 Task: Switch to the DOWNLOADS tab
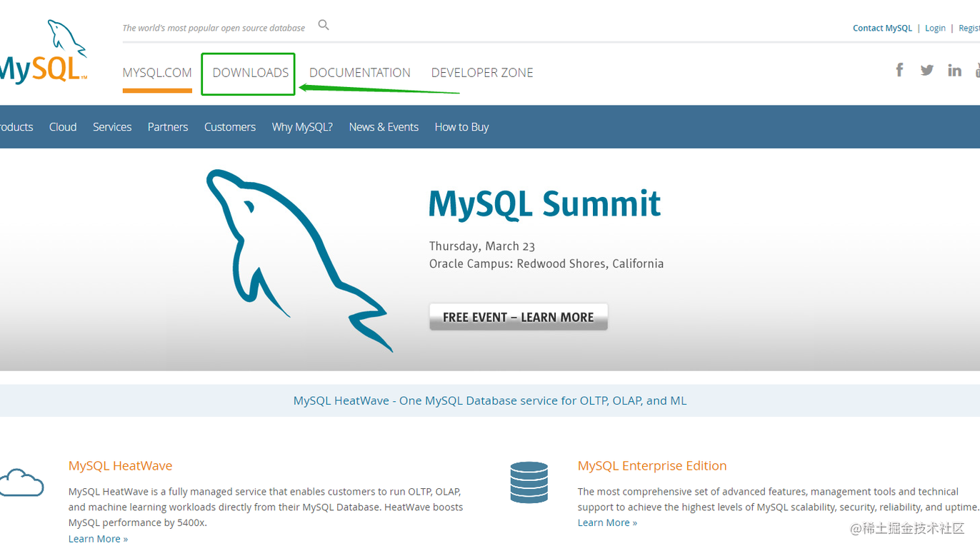(x=249, y=72)
